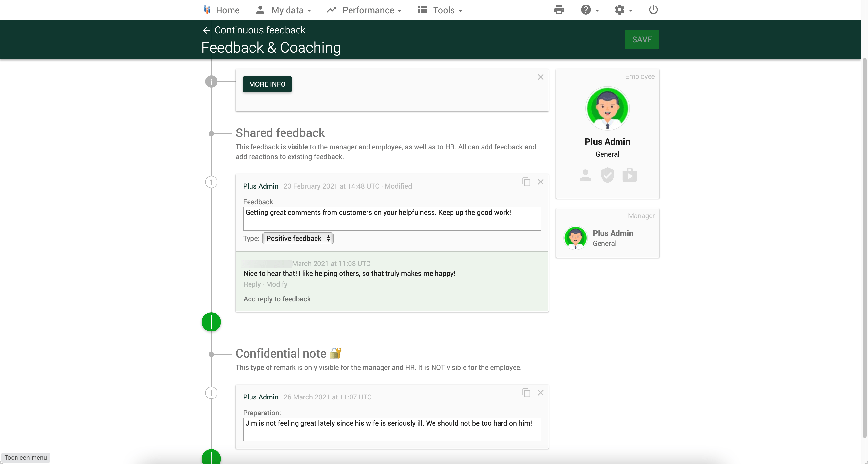Add new shared feedback with green plus
This screenshot has height=464, width=868.
click(211, 322)
